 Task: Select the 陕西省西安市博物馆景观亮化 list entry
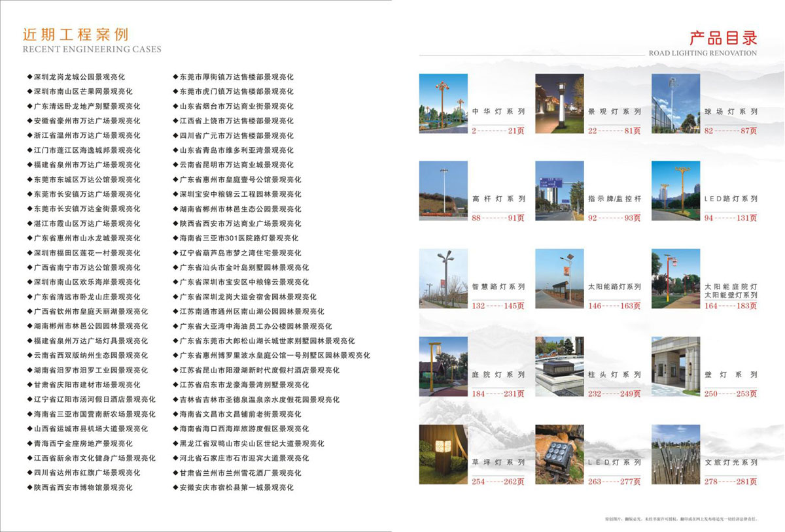[83, 488]
